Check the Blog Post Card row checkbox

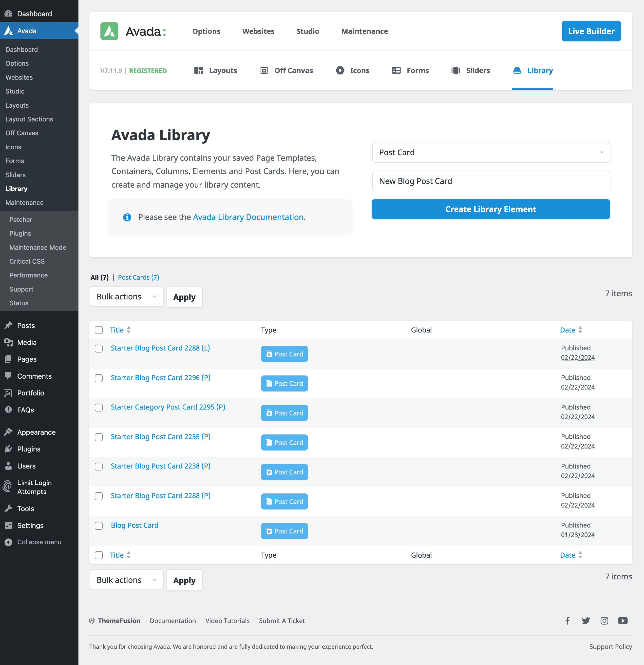coord(99,526)
